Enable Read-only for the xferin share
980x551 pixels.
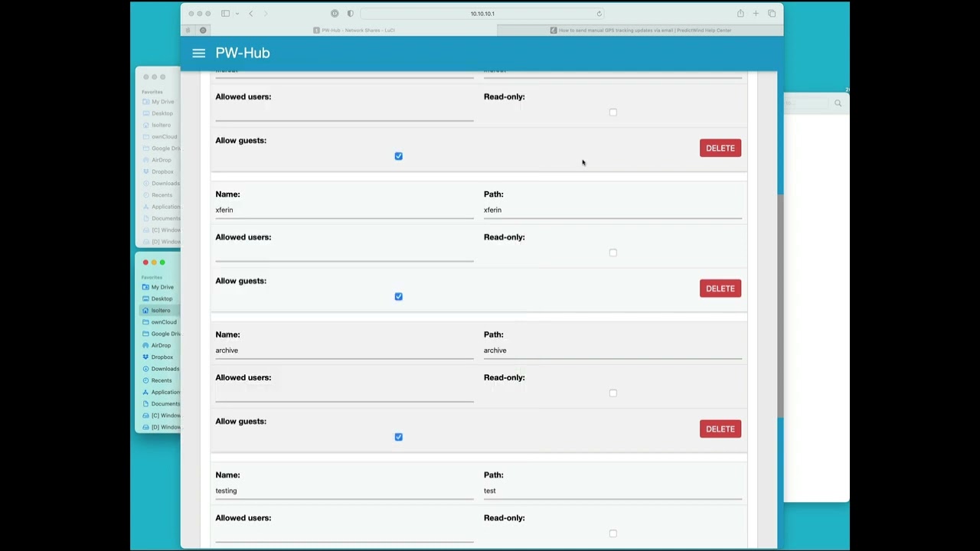click(612, 253)
